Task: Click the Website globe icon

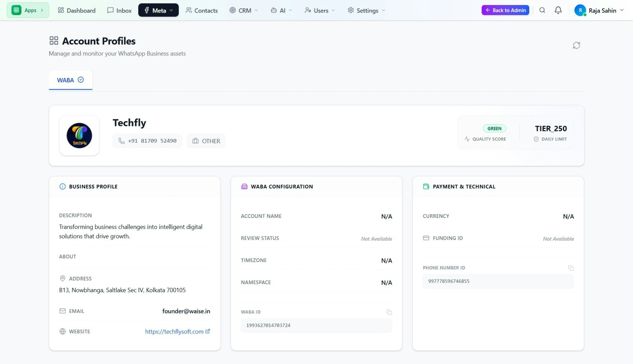Action: [x=62, y=332]
